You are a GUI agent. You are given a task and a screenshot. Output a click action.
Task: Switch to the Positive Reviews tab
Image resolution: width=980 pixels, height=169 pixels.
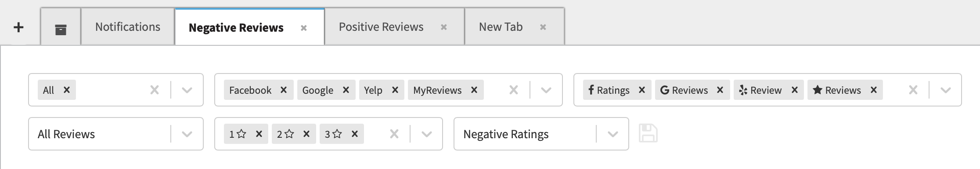[381, 27]
